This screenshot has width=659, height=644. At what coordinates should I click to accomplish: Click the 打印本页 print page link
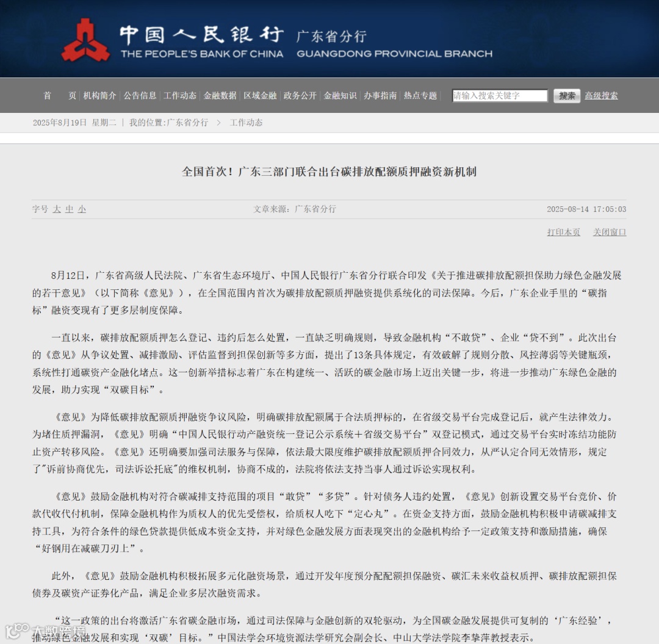pos(564,232)
